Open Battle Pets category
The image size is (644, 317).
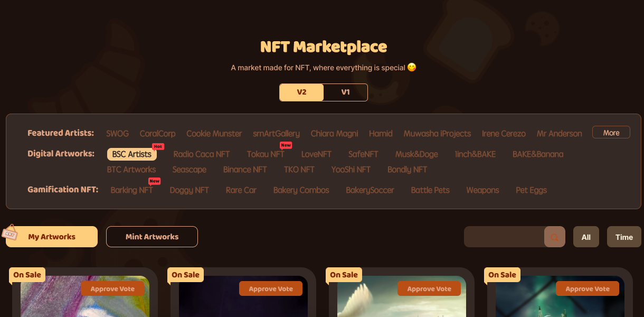point(430,190)
